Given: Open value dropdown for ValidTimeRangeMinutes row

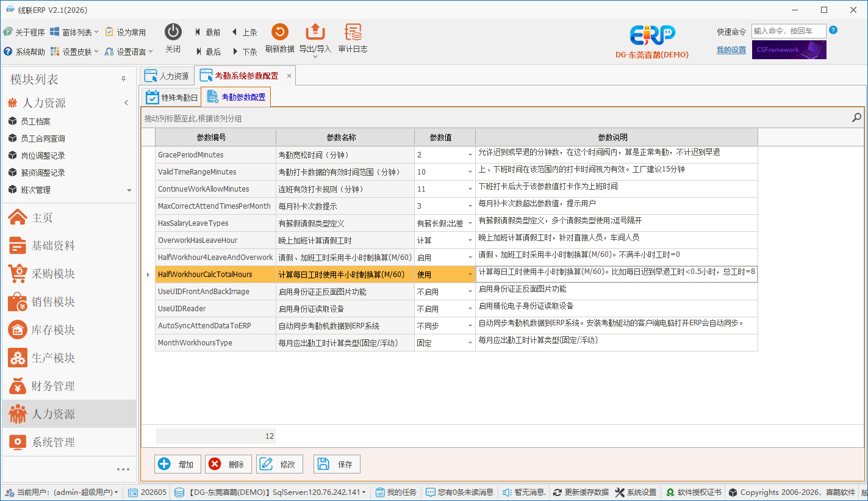Looking at the screenshot, I should (470, 172).
